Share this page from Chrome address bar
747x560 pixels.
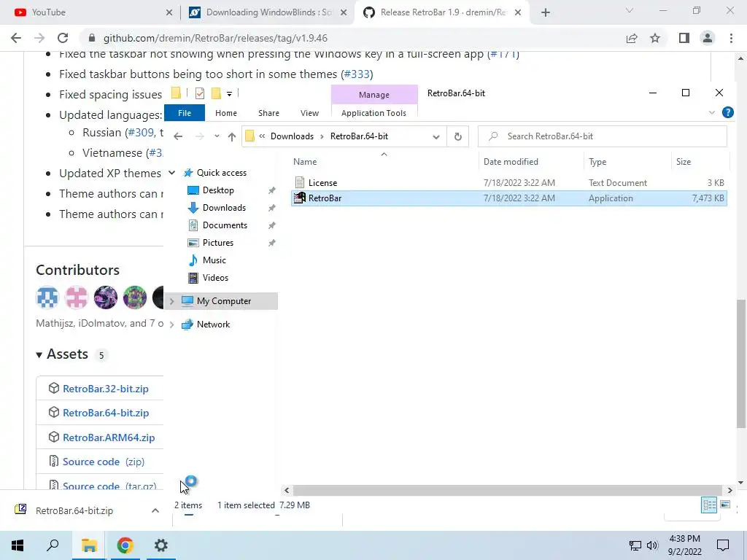pos(632,38)
